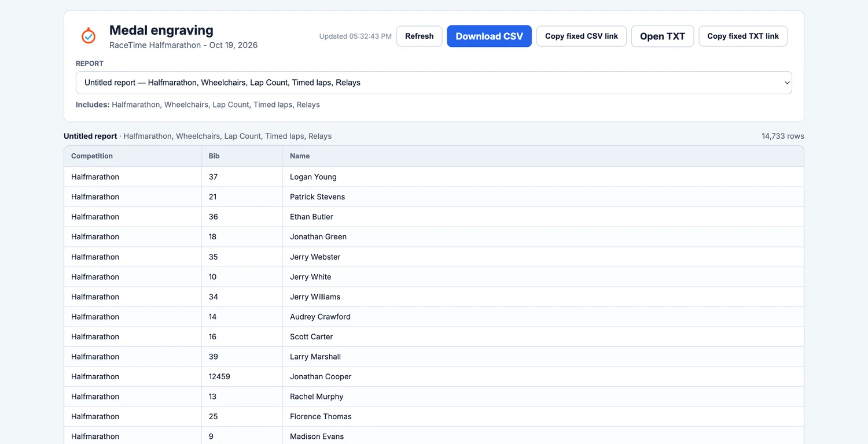Select the name Jerry Webster
This screenshot has height=444, width=868.
pos(315,257)
